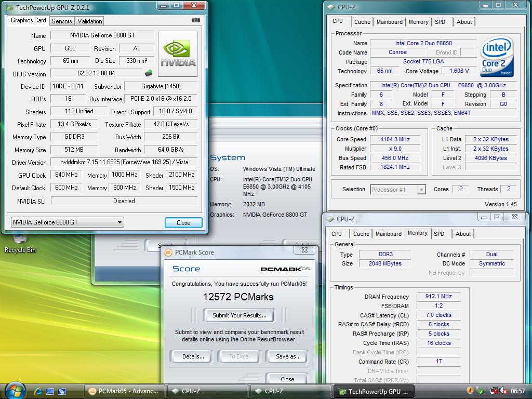Image resolution: width=532 pixels, height=399 pixels.
Task: Click the CAS# Latency value 7.0 clocks
Action: coord(438,315)
